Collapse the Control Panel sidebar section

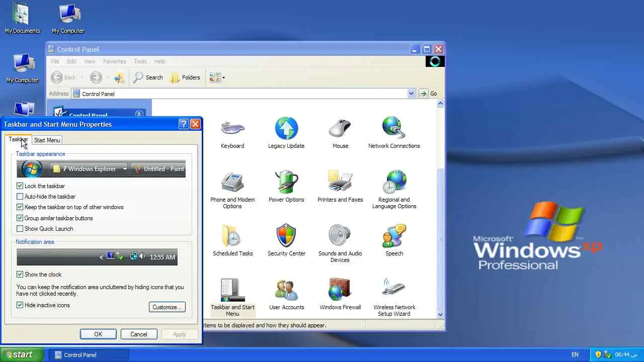click(139, 115)
